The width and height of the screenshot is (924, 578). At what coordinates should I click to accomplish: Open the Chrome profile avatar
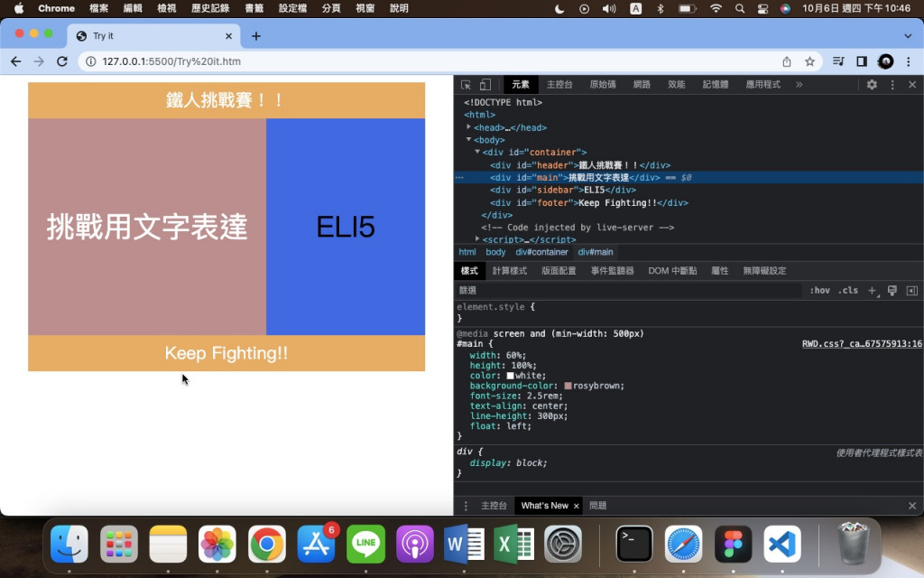(885, 61)
